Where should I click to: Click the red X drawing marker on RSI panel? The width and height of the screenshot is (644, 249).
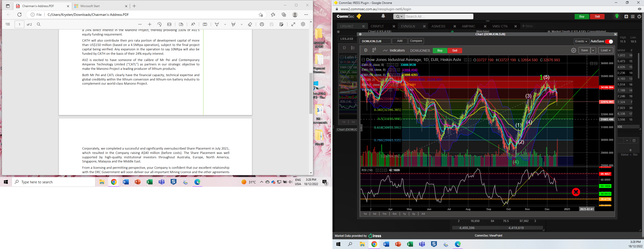(x=576, y=192)
